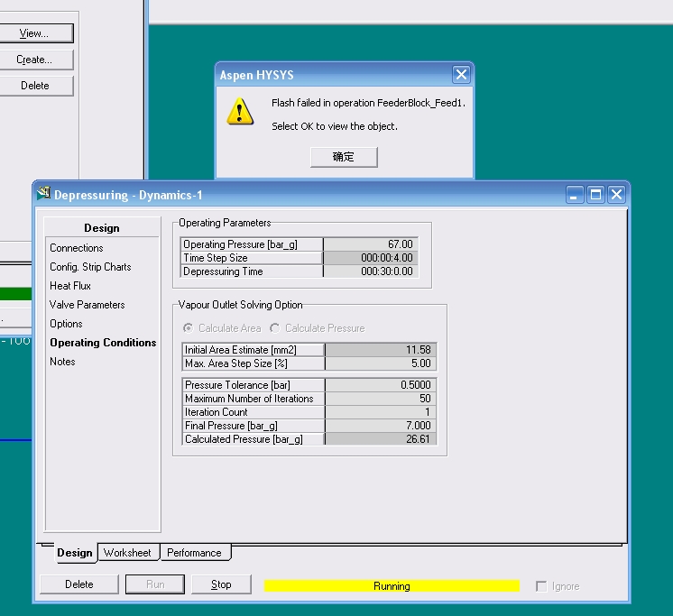Close the Depressuring - Dynamics-1 window
Viewport: 673px width, 616px height.
coord(617,195)
